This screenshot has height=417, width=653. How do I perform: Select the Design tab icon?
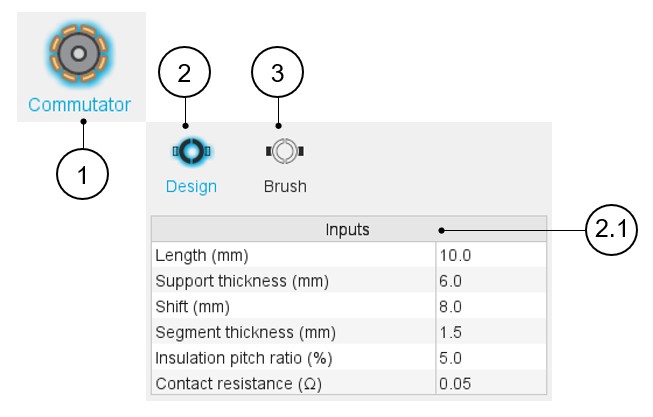pos(191,151)
